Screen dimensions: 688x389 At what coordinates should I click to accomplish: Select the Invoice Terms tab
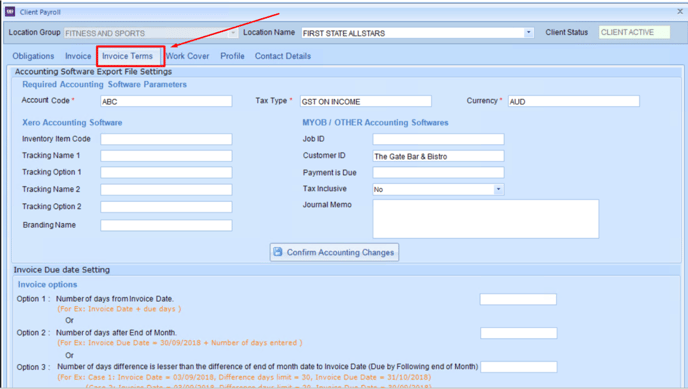click(x=127, y=56)
